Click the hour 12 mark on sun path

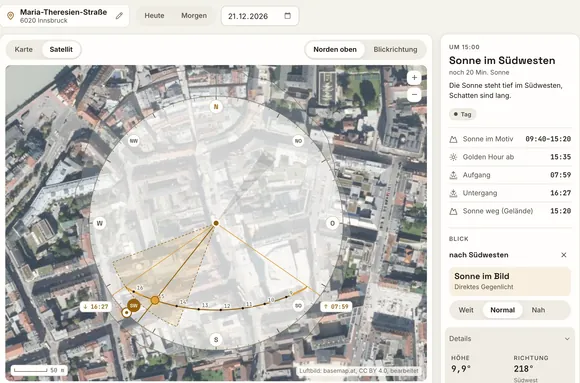click(x=221, y=310)
